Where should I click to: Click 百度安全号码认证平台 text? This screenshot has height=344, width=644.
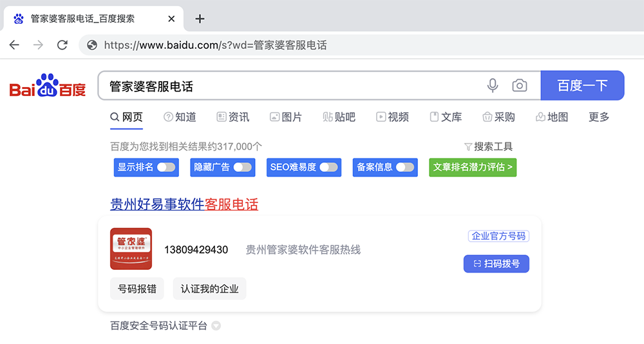pos(158,326)
